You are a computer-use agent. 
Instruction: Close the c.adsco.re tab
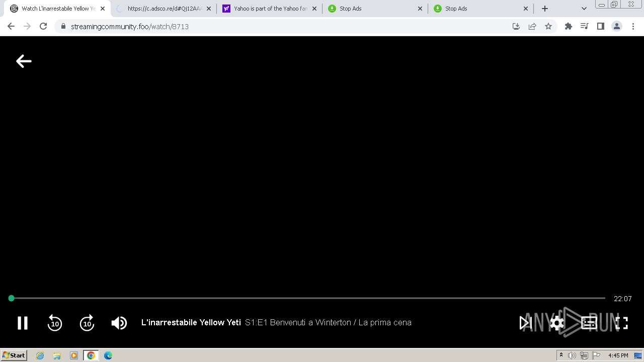tap(209, 9)
